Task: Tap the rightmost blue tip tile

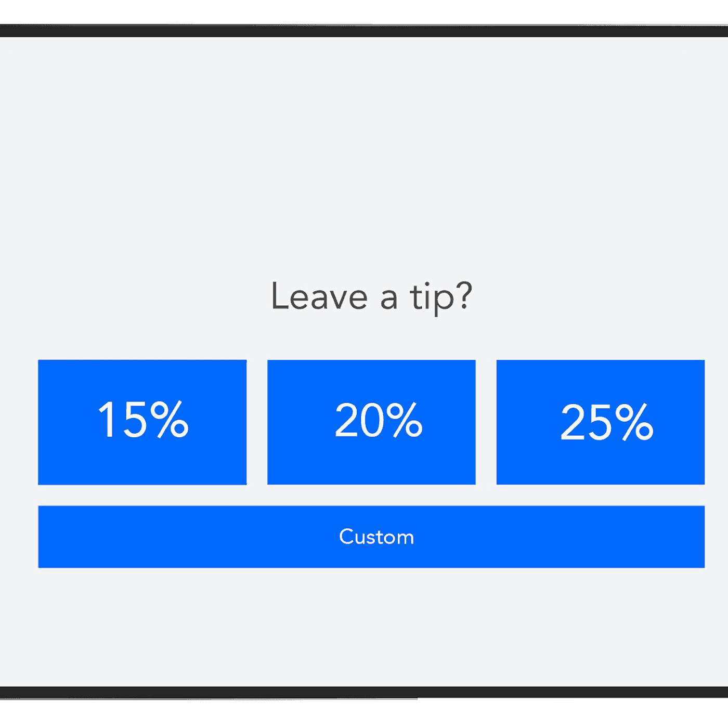Action: tap(600, 422)
